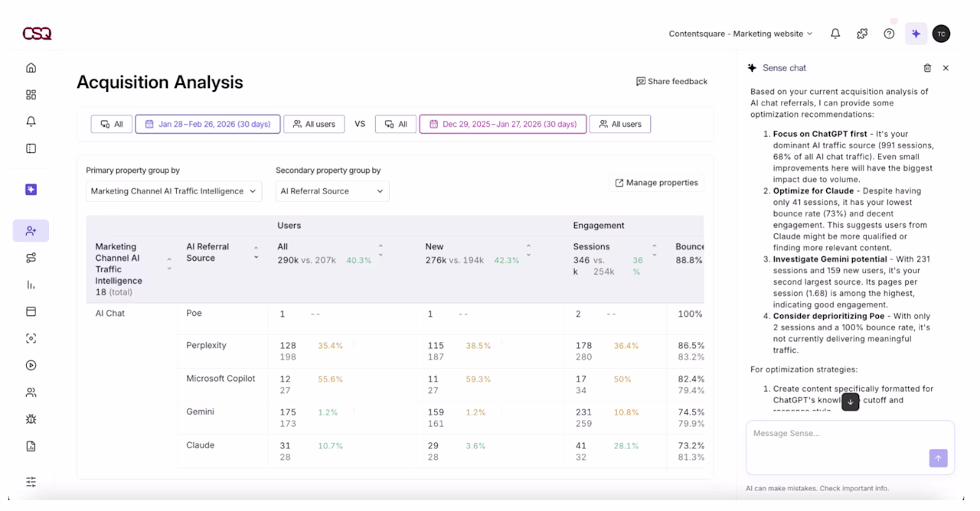Toggle the Sense AI sparkle button in header
Viewport: 980px width, 511px height.
pos(916,34)
